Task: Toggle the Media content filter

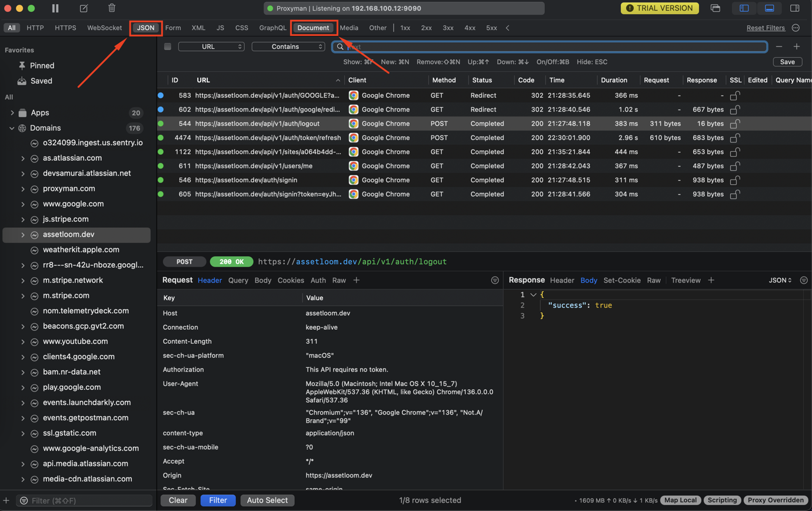Action: click(349, 28)
